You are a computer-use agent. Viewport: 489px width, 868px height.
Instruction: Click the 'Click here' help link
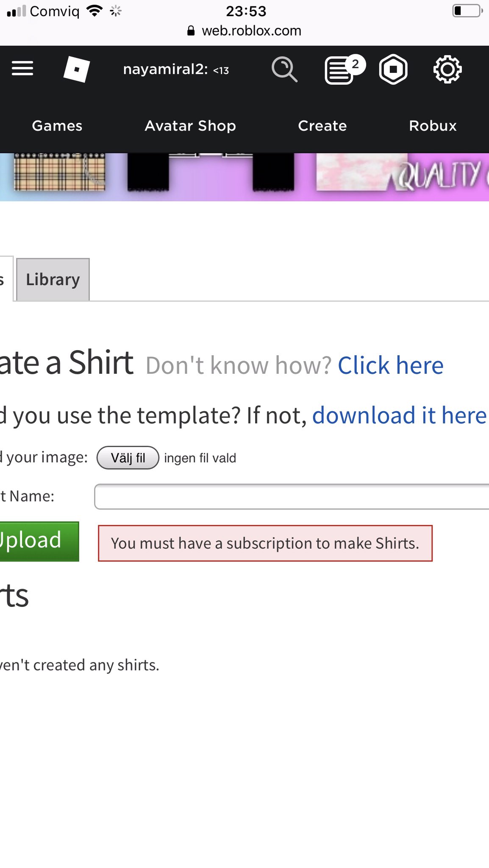point(390,365)
